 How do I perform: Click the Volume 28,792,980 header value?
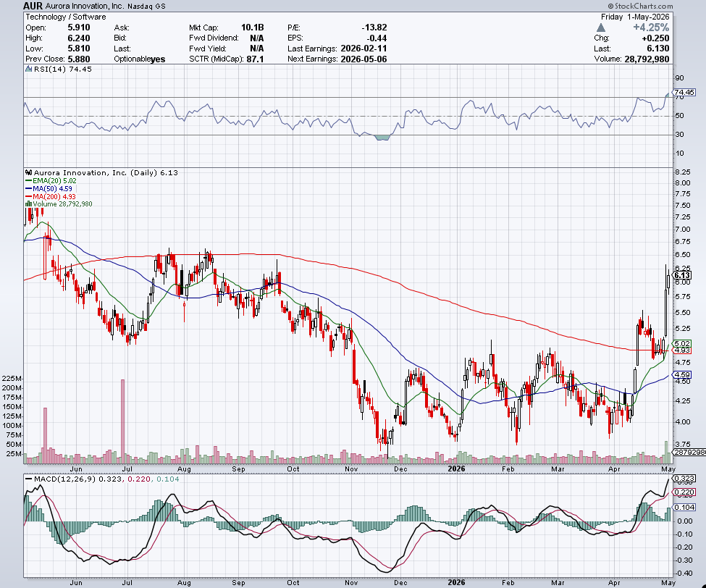click(x=647, y=59)
